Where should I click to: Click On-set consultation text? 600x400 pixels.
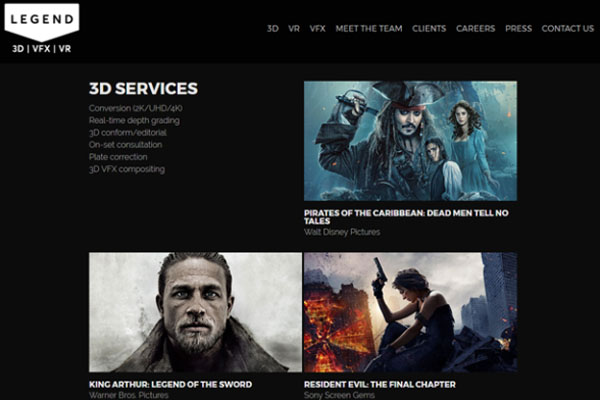[x=126, y=145]
